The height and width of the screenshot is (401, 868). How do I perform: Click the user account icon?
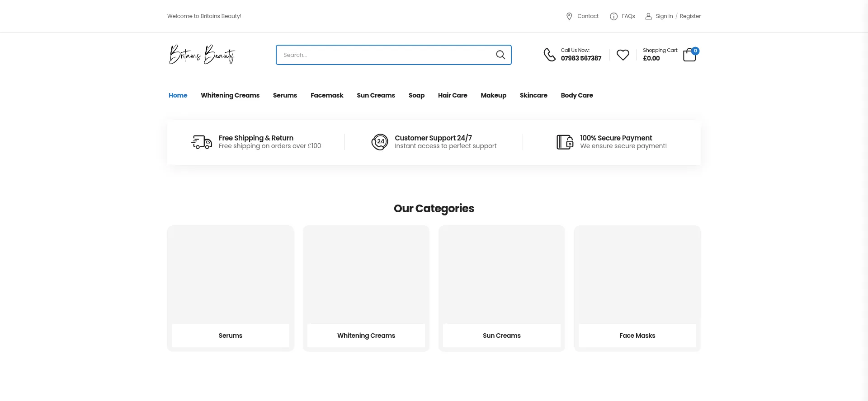click(x=648, y=16)
